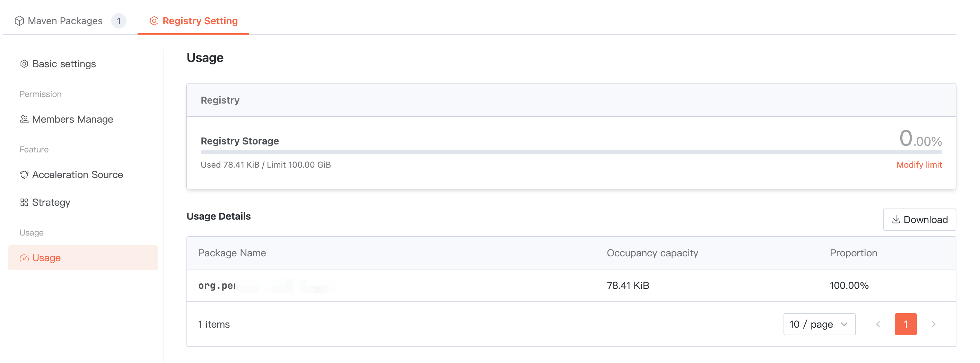Click the Maven Packages cube icon
This screenshot has height=363, width=980.
click(x=19, y=21)
